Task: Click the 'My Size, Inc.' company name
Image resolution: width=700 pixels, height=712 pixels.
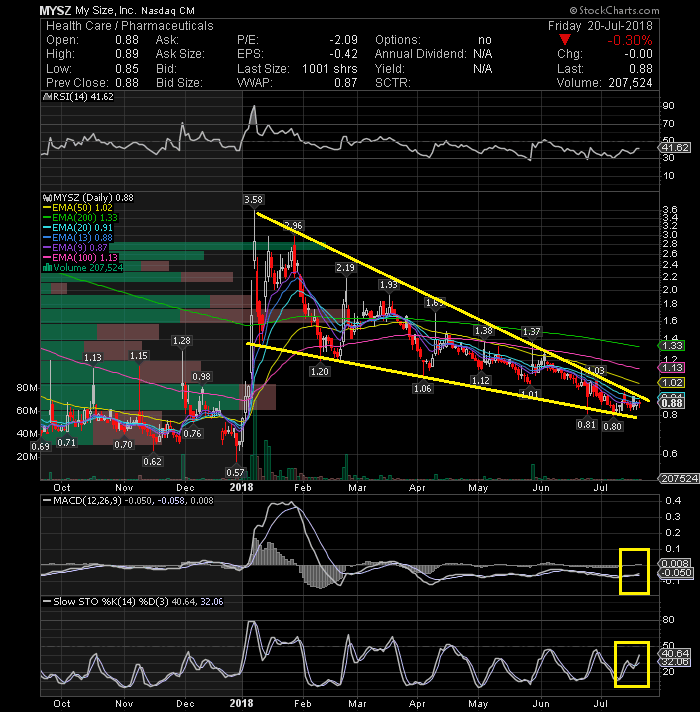Action: tap(105, 10)
